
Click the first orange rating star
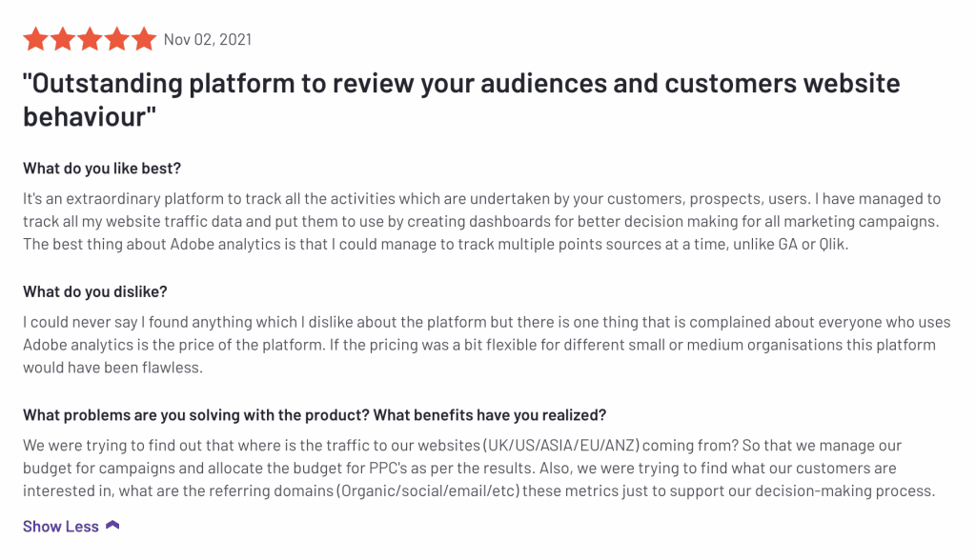coord(35,39)
